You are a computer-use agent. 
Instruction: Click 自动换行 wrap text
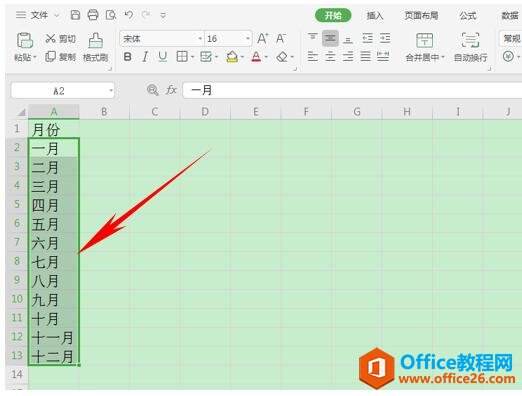pyautogui.click(x=470, y=47)
